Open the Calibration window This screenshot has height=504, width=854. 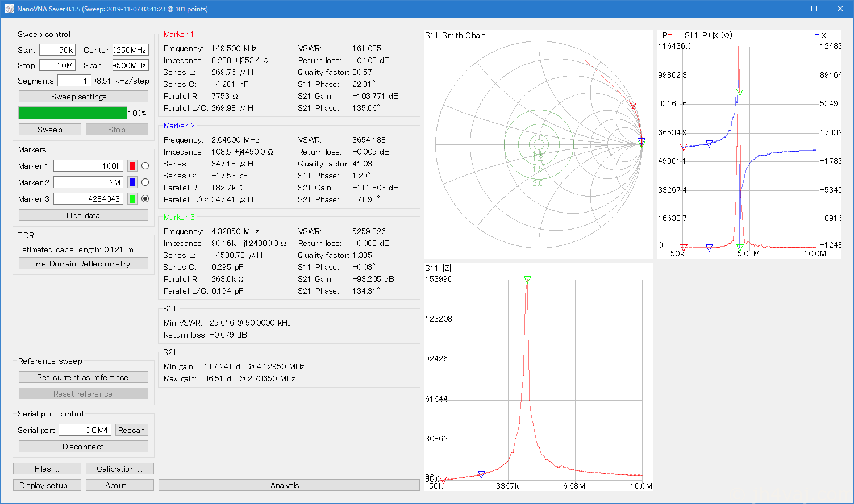[119, 469]
